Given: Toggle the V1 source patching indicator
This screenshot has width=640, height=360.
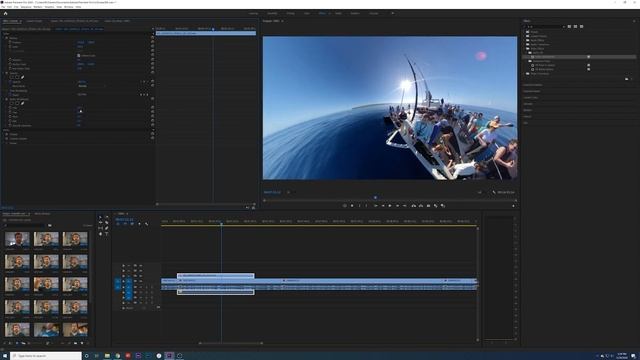Looking at the screenshot, I should [118, 281].
